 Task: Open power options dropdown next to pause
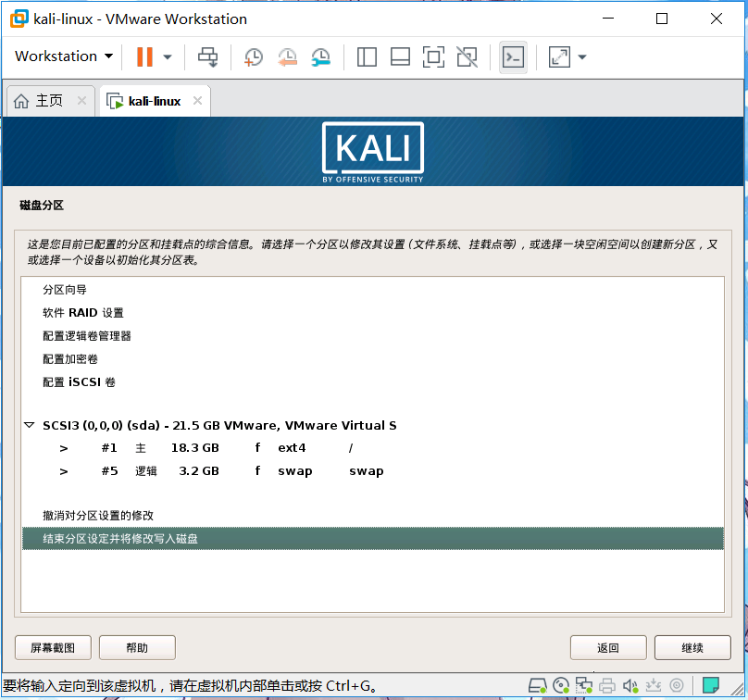168,56
